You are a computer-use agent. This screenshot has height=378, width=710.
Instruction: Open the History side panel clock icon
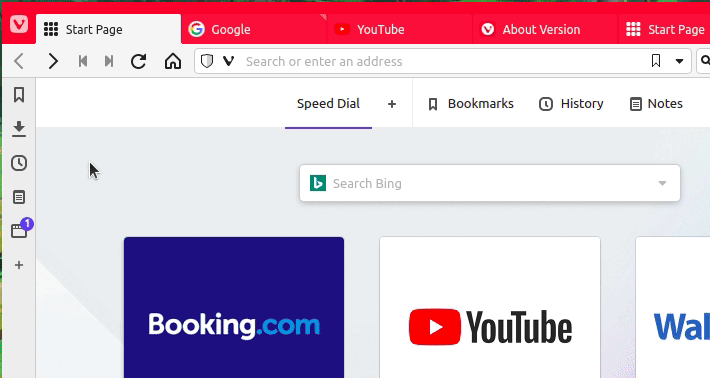tap(19, 163)
